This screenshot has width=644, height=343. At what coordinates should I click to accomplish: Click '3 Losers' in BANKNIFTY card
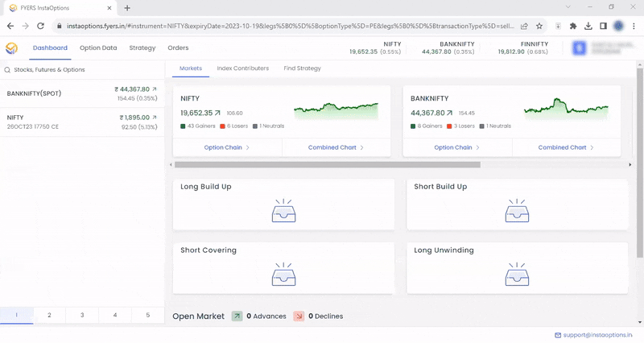pyautogui.click(x=460, y=126)
